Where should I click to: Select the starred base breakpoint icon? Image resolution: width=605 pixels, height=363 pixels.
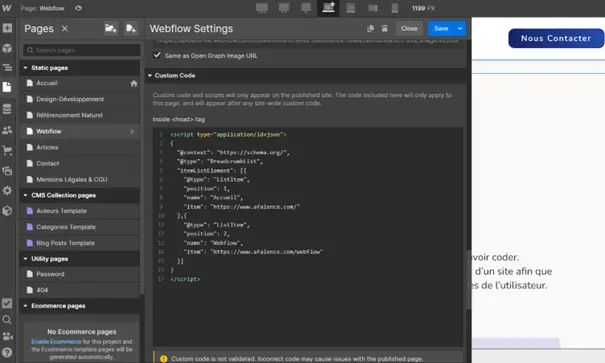click(328, 8)
